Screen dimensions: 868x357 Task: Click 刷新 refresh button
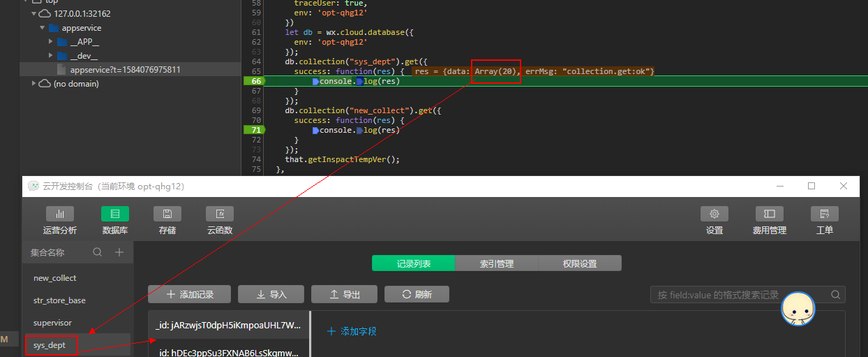pyautogui.click(x=417, y=294)
